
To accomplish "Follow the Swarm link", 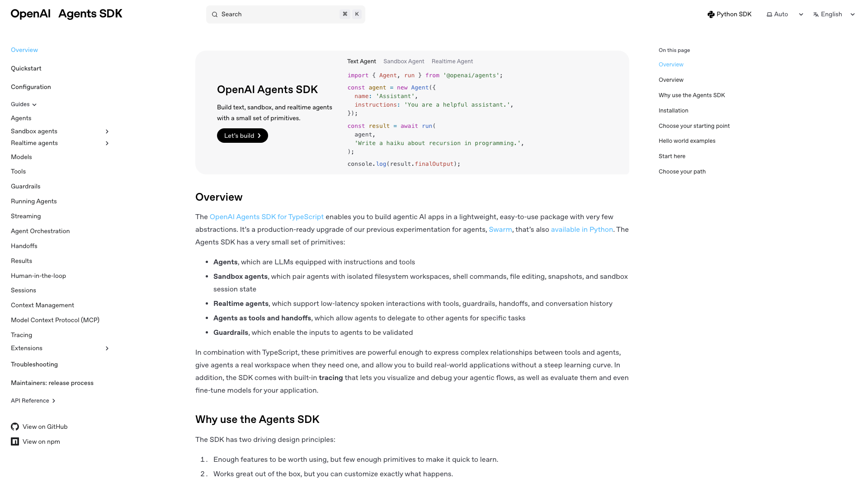I will 500,230.
